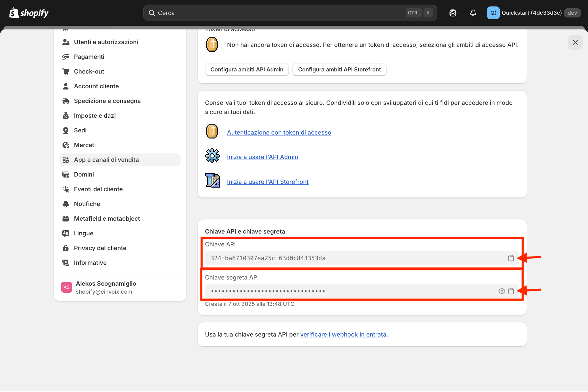Open Metafield e metaobject settings
Viewport: 588px width, 392px height.
(x=107, y=219)
